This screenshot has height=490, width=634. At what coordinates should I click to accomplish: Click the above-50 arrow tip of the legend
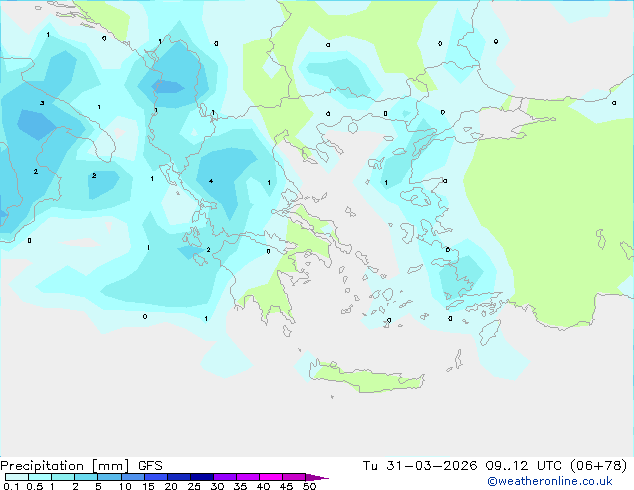317,477
